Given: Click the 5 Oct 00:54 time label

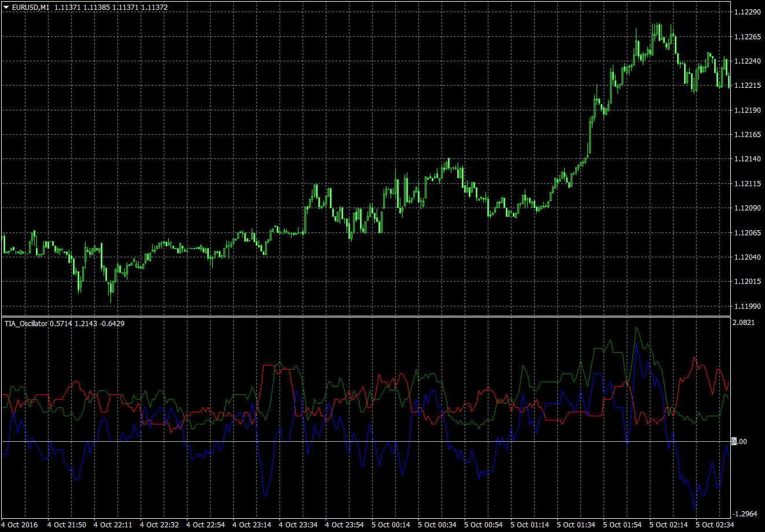Looking at the screenshot, I should 484,525.
